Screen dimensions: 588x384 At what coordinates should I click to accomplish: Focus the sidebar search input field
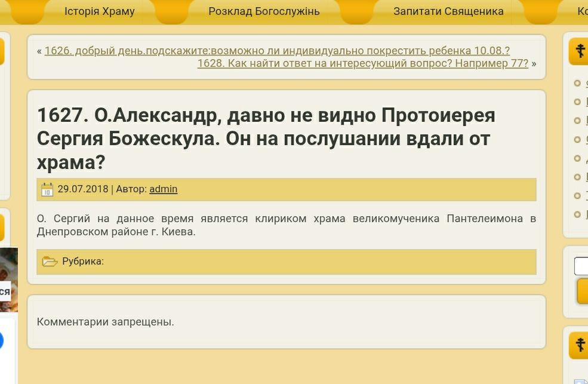[581, 266]
